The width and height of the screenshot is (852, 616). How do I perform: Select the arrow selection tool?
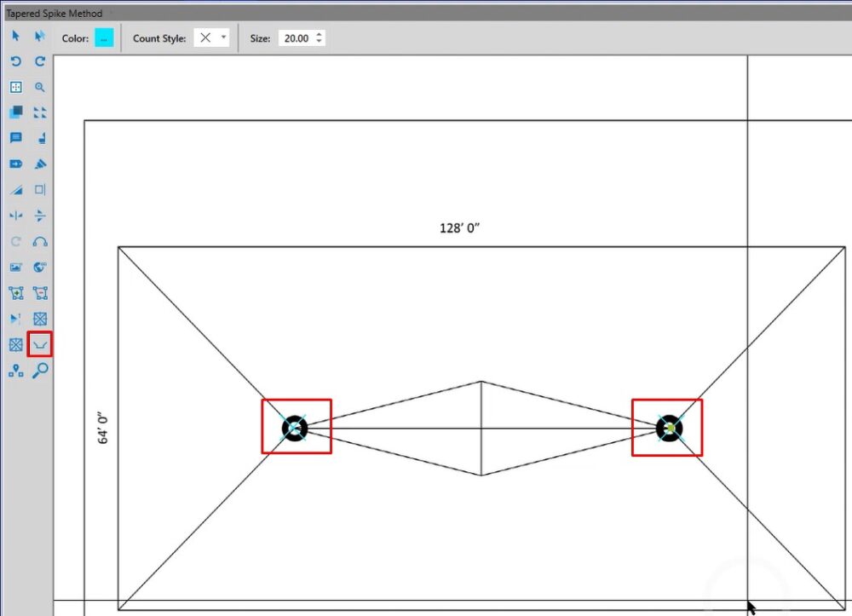point(15,36)
